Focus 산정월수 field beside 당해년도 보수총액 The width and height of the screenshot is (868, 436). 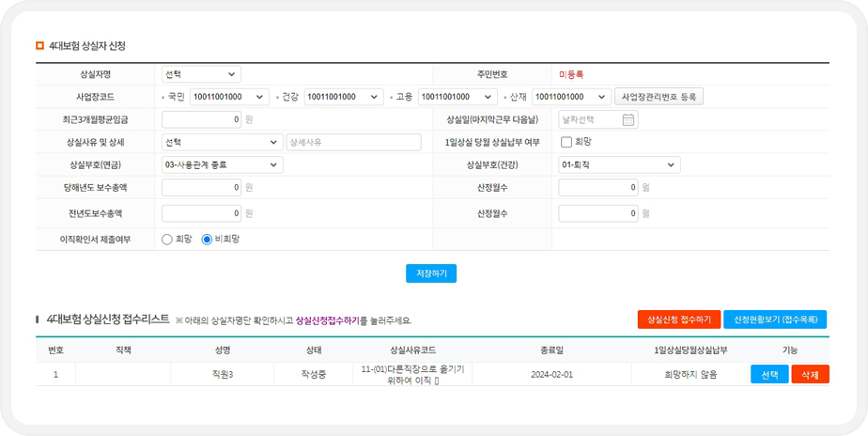tap(598, 188)
